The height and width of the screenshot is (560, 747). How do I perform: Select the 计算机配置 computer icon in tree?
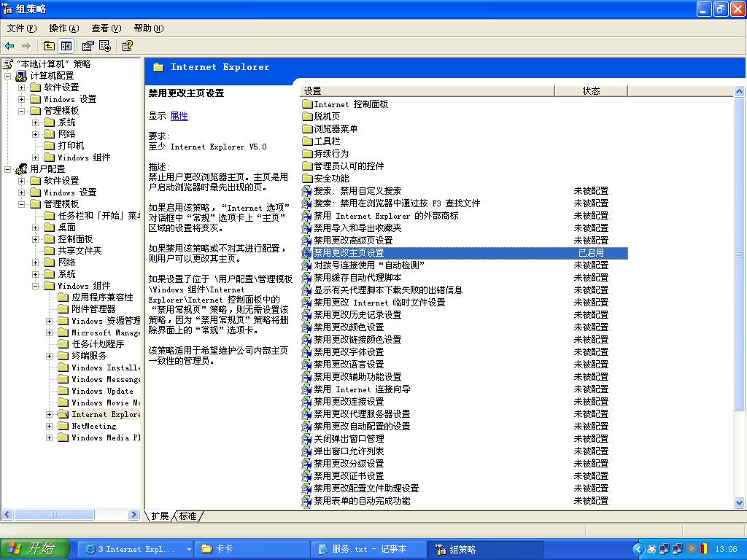[x=21, y=76]
